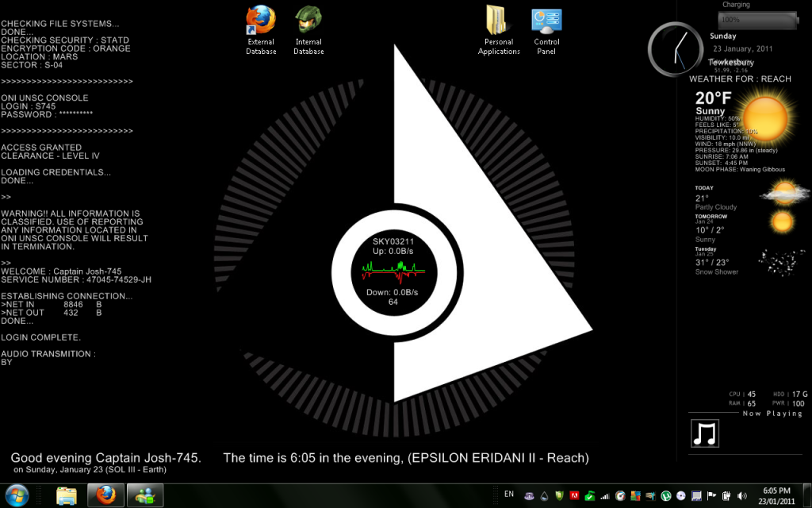The height and width of the screenshot is (508, 812).
Task: Open the Action Center flag icon
Action: click(x=711, y=495)
